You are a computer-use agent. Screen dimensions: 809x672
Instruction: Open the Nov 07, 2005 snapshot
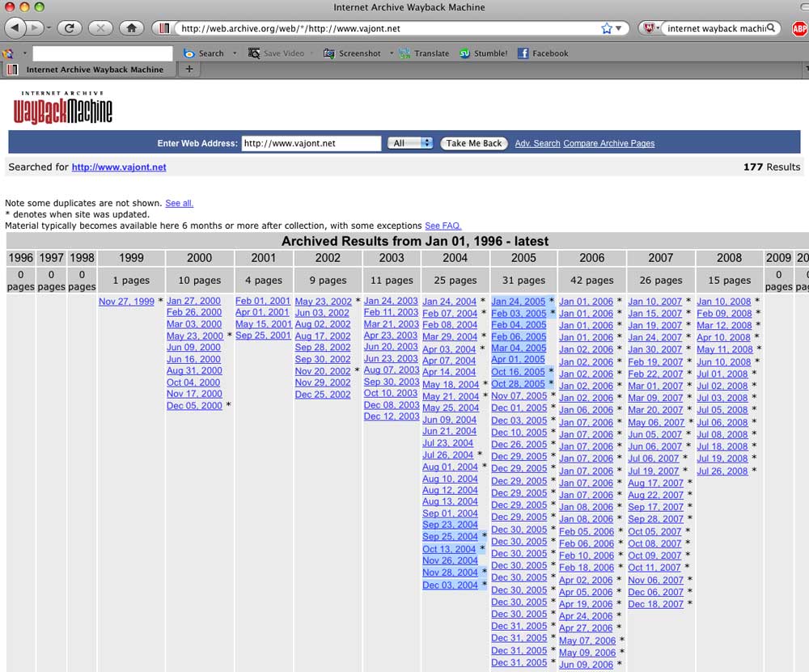click(519, 395)
